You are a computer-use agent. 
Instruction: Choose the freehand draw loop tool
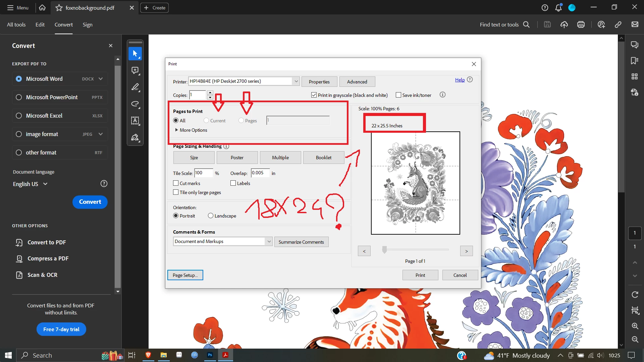135,104
